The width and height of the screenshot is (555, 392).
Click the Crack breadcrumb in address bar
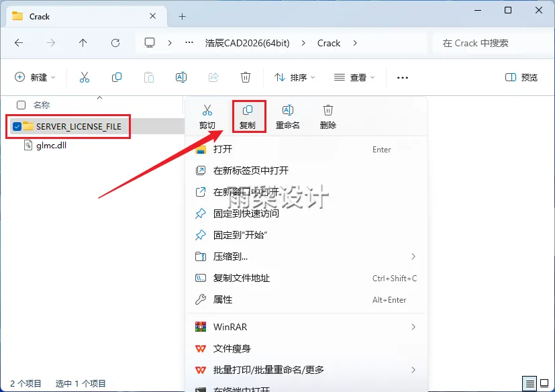point(329,43)
